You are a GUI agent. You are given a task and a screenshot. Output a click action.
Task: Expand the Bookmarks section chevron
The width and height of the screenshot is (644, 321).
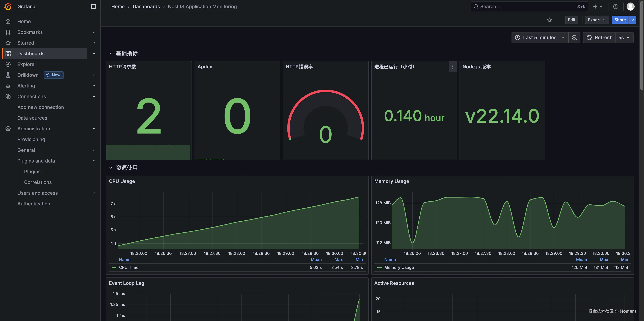point(94,32)
